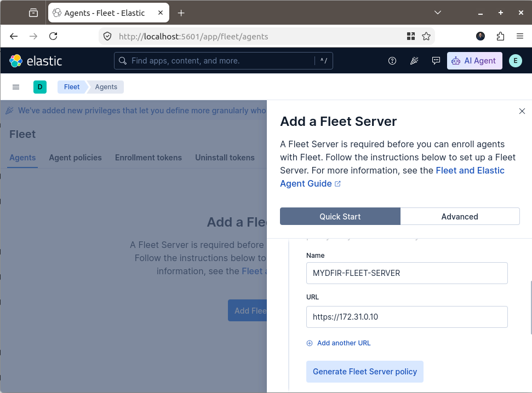Click the Agents breadcrumb
The height and width of the screenshot is (393, 532).
pos(106,87)
